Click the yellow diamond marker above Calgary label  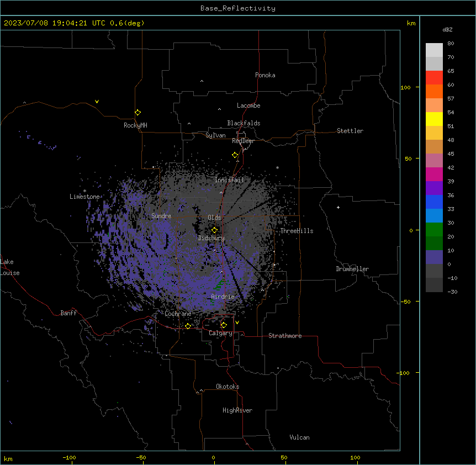pos(224,325)
